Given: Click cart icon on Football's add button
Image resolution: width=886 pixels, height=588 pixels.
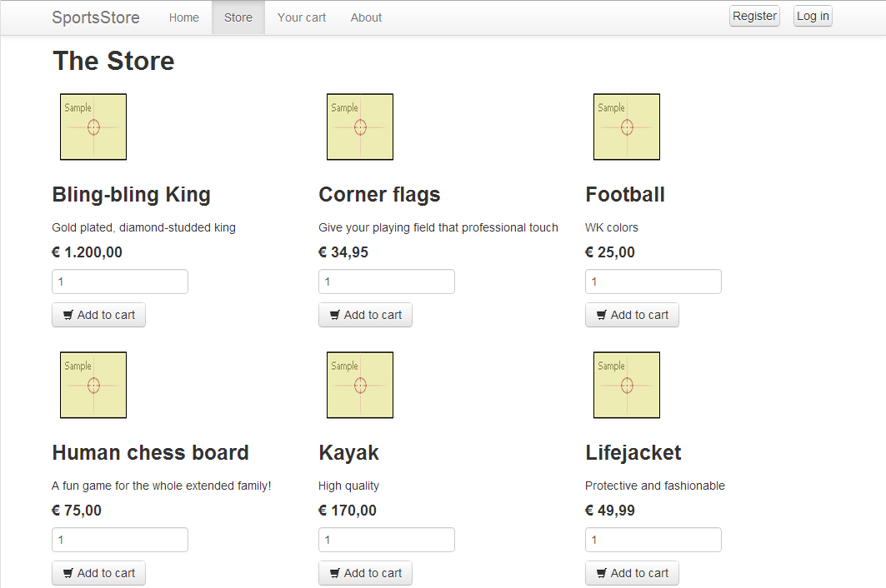Looking at the screenshot, I should click(x=602, y=315).
